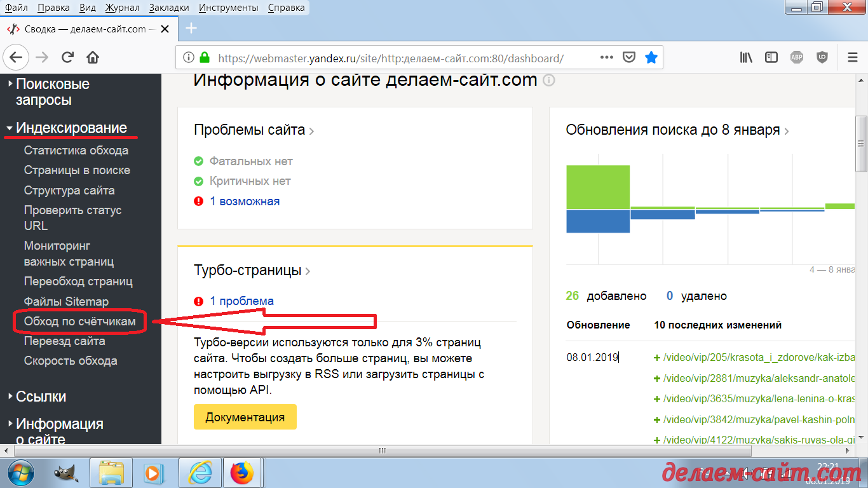Expand Поисковые запросы sidebar section

[x=52, y=92]
